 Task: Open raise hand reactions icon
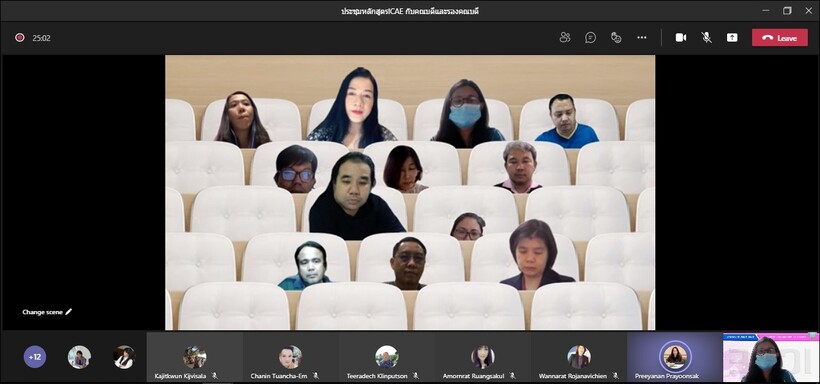point(616,38)
